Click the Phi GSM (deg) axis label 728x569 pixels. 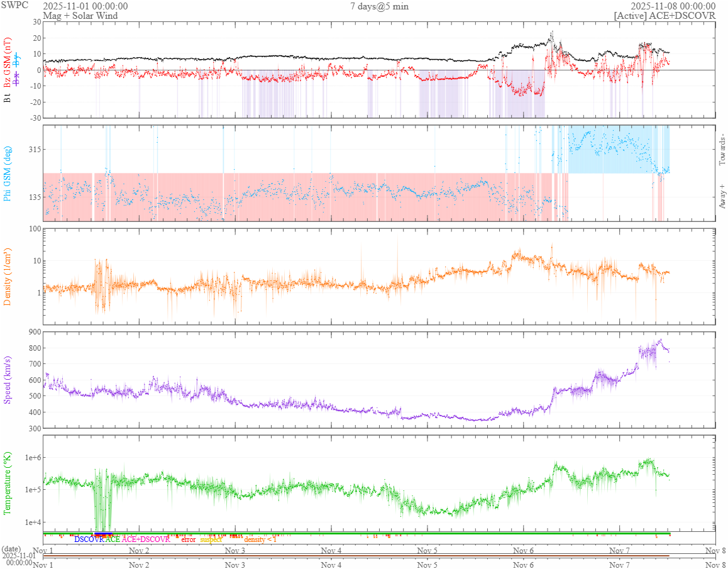(x=8, y=174)
